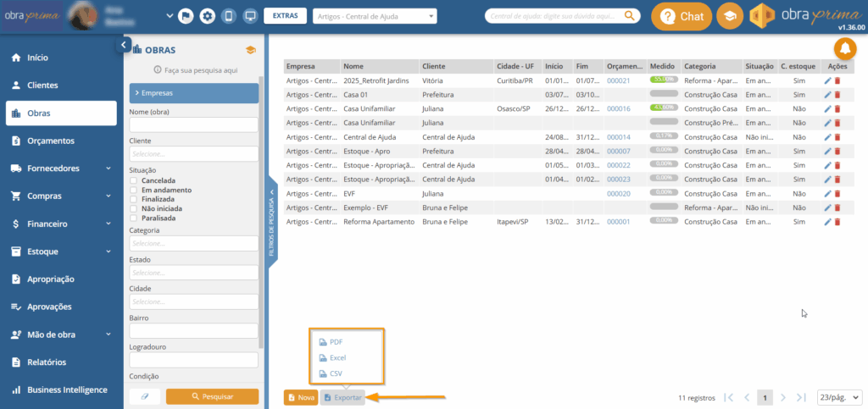Click the help search magnifier icon
Image resolution: width=868 pixels, height=409 pixels.
[x=629, y=16]
